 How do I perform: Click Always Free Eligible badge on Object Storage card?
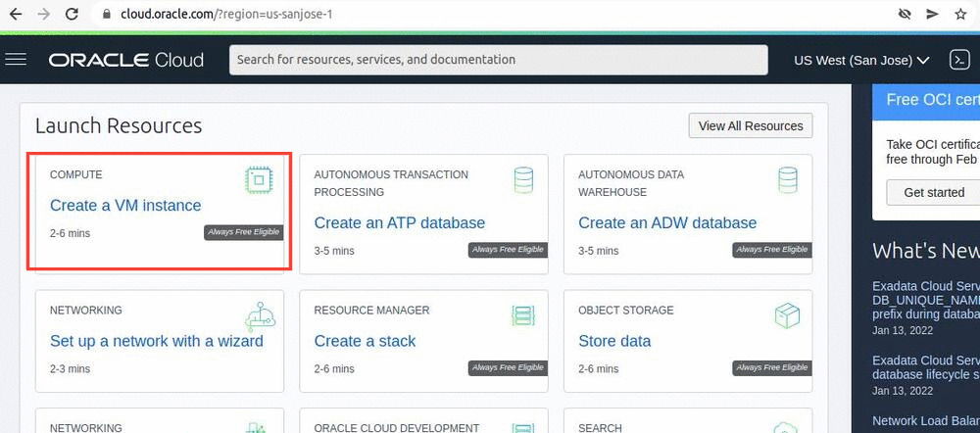tap(772, 368)
